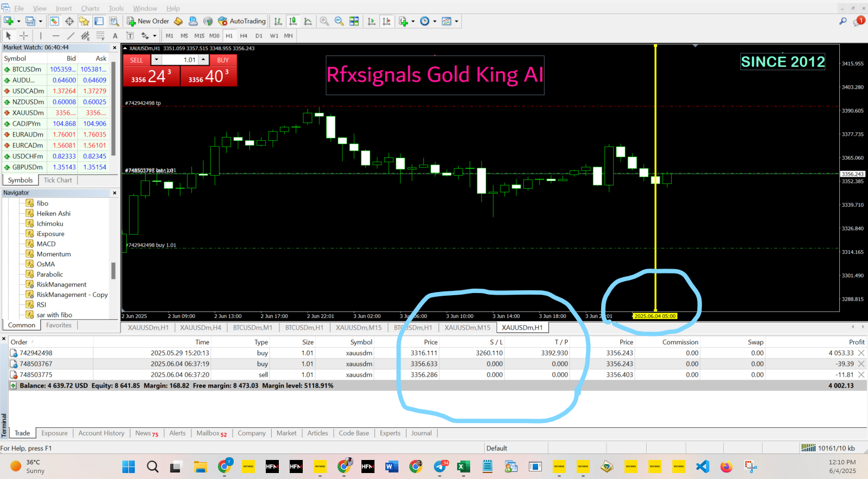Open the Arrows tool dropdown arrow
Screen dimensions: 868x479
point(155,36)
